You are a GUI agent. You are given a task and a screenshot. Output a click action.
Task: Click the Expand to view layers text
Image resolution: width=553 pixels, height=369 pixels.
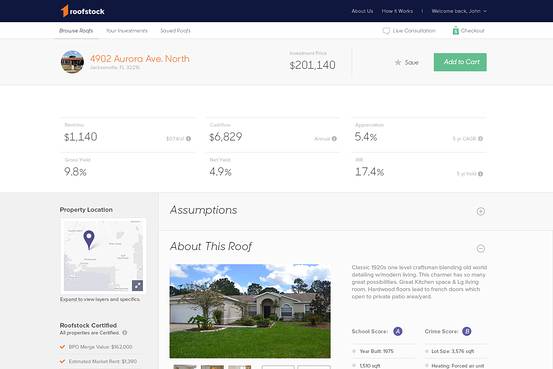100,299
